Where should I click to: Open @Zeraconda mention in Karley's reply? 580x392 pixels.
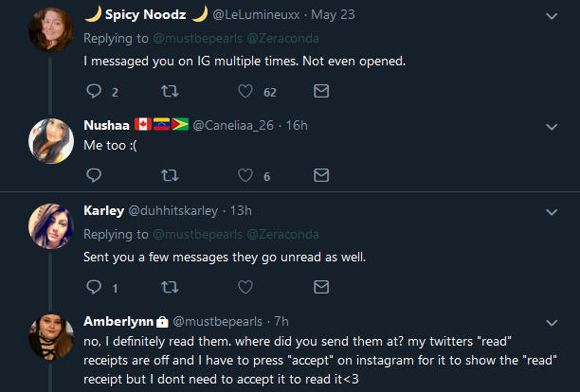click(x=282, y=234)
